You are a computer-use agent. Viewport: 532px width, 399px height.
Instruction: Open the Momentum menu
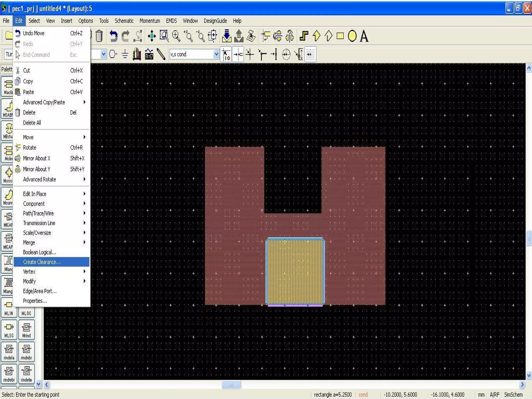click(x=150, y=21)
